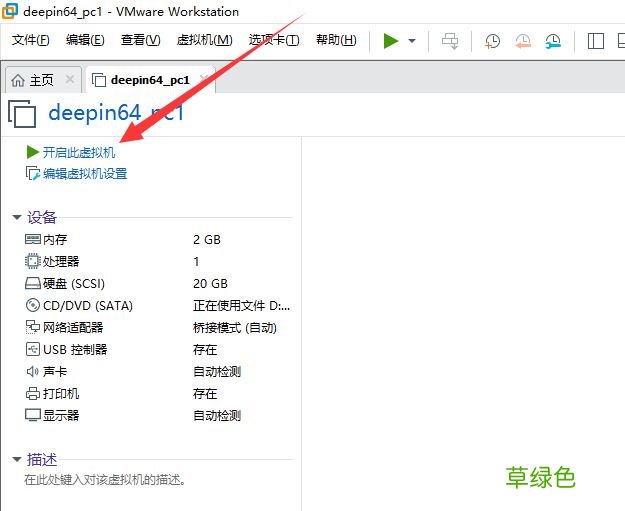Screen dimensions: 625x511
Task: Click the 存在 value in the 打印机 row
Action: (205, 394)
